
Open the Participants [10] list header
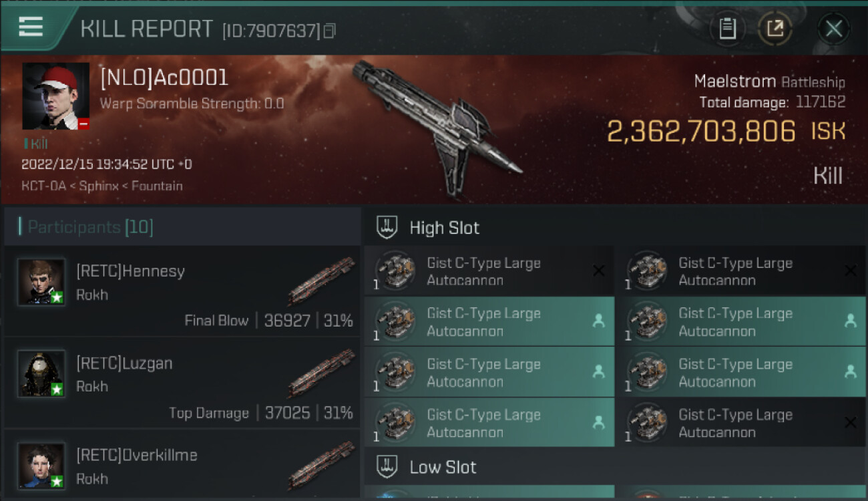[x=90, y=228]
